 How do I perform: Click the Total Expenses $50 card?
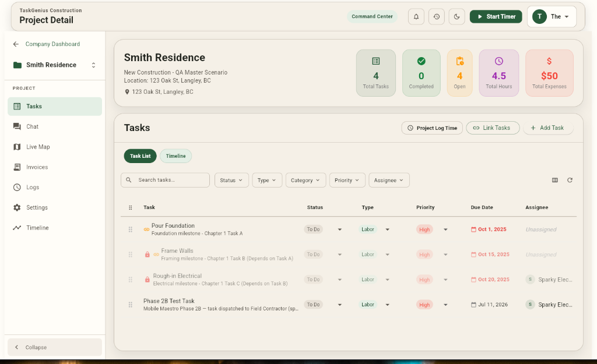(549, 73)
